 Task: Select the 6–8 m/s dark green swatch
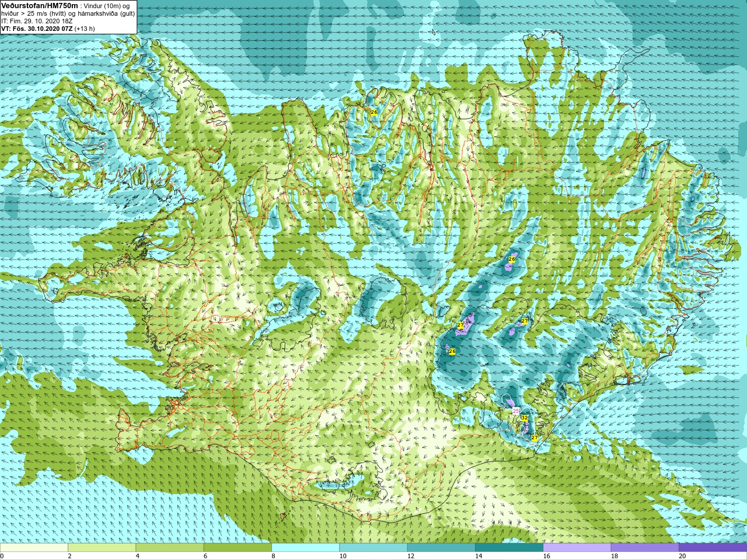(238, 548)
